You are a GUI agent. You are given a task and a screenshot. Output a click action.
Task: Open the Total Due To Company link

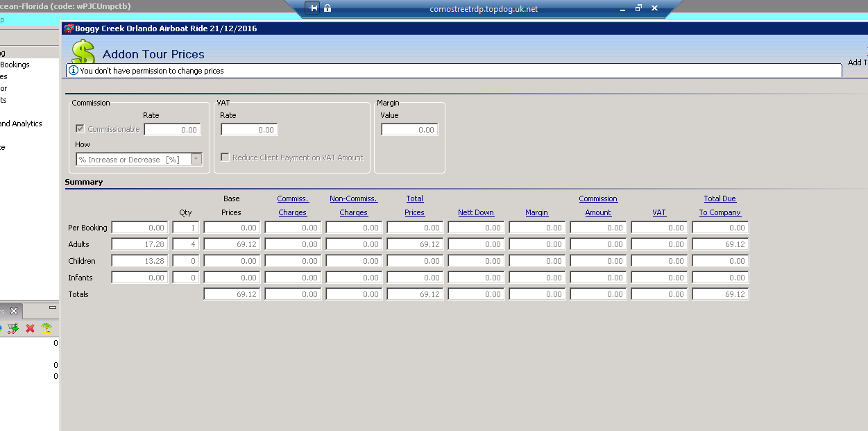pyautogui.click(x=720, y=205)
